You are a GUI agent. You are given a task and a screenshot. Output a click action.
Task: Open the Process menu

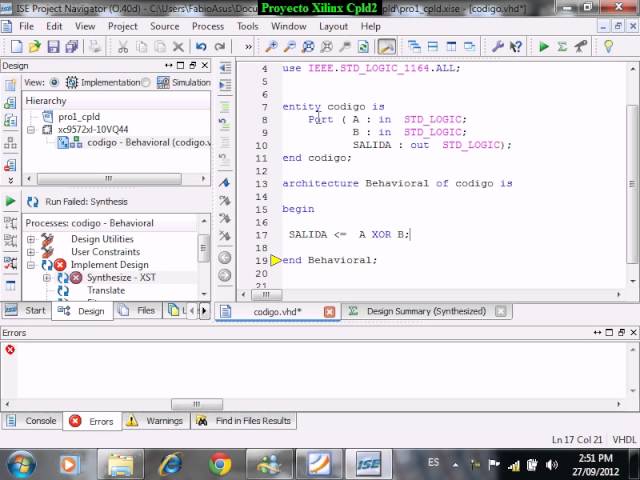pyautogui.click(x=208, y=27)
